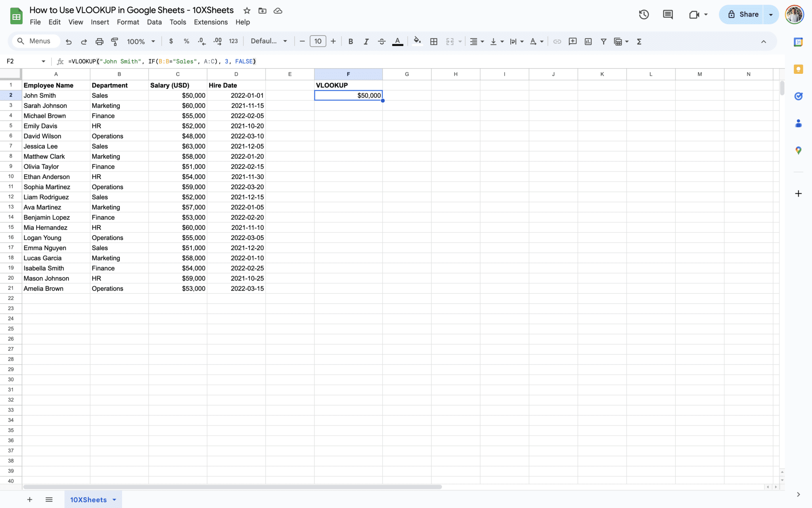
Task: Select the Paint format tool
Action: (x=115, y=41)
